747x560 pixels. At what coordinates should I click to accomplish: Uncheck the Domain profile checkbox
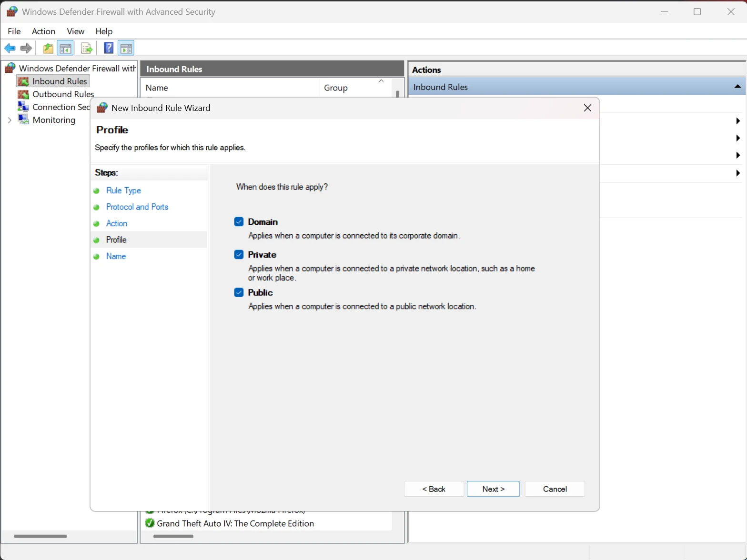pos(239,222)
